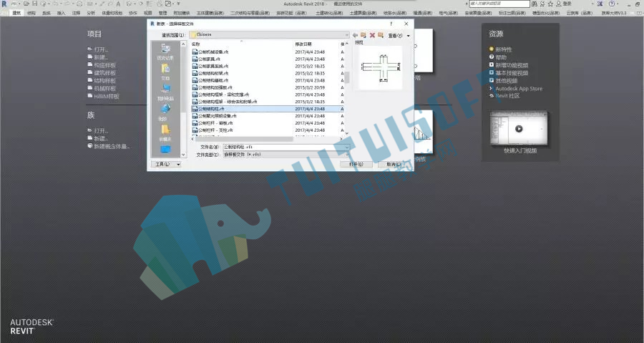Image resolution: width=644 pixels, height=343 pixels.
Task: Click the new folder icon in dialog toolbar
Action: click(x=381, y=35)
